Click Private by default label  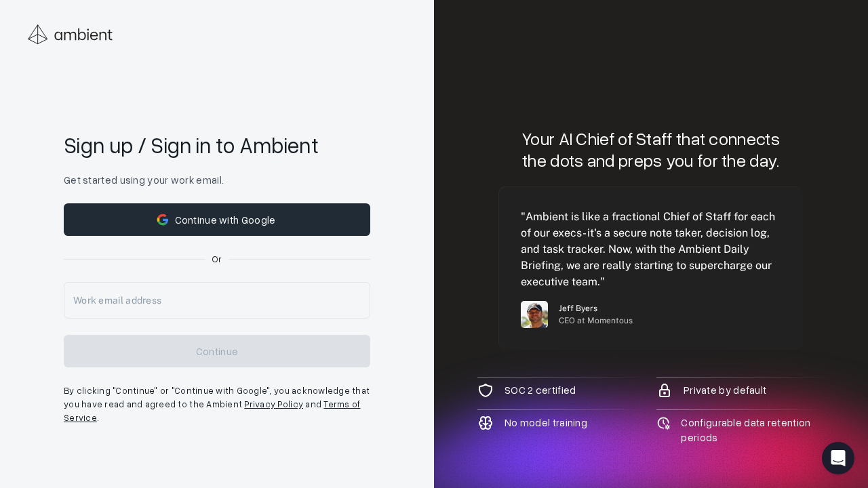724,390
